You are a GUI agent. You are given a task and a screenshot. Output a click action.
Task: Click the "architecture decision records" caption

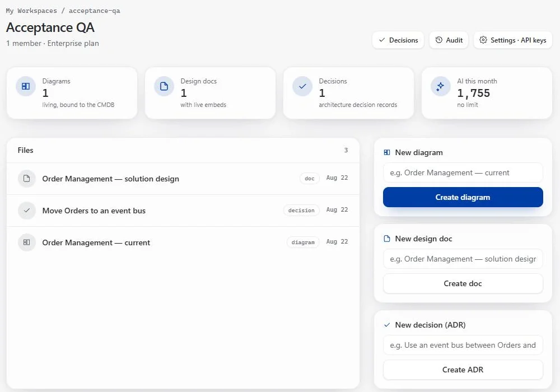tap(358, 105)
